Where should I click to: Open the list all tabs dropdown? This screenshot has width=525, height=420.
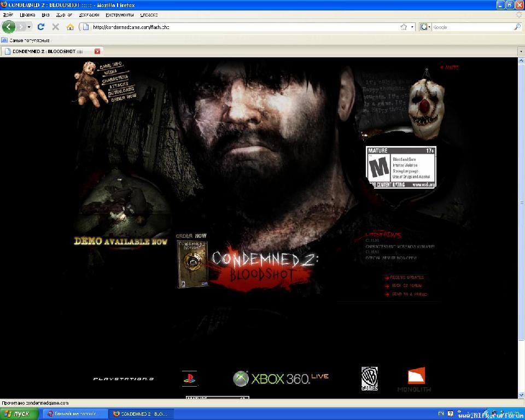[x=521, y=51]
